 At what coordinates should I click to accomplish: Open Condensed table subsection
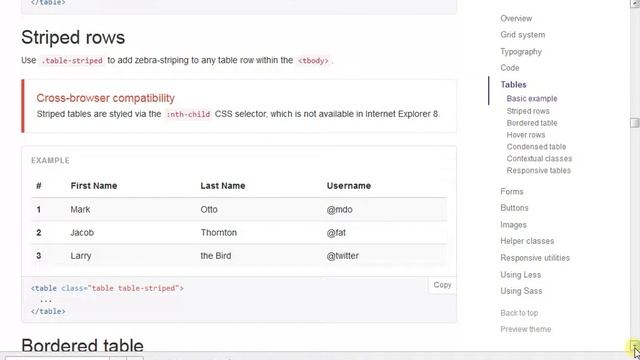click(x=536, y=147)
